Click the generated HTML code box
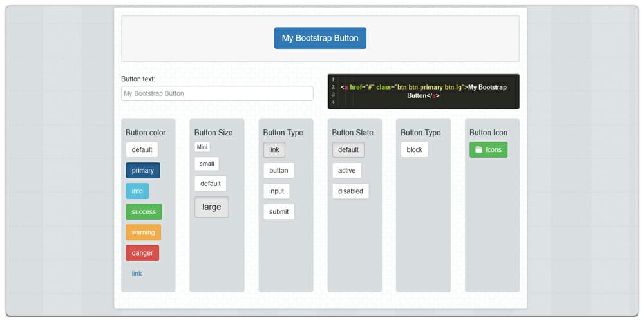Viewport: 644px width, 322px height. [x=423, y=91]
